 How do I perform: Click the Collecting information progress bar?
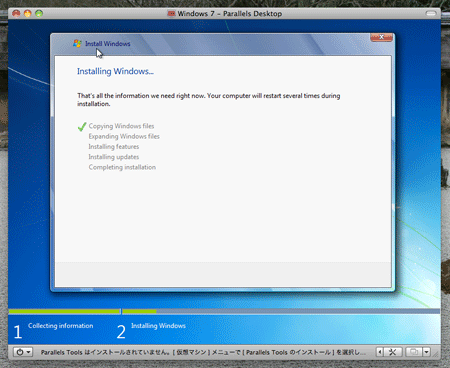[64, 312]
